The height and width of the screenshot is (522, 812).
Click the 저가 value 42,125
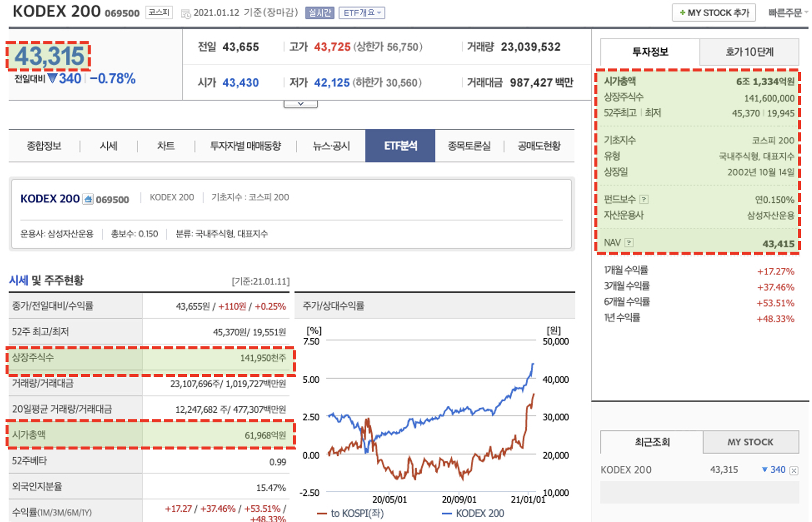point(332,83)
